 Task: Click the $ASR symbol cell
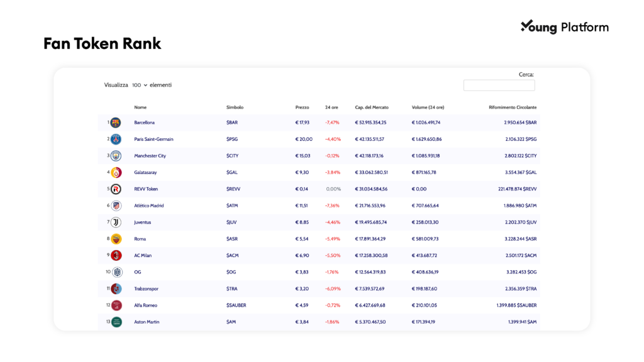click(232, 239)
